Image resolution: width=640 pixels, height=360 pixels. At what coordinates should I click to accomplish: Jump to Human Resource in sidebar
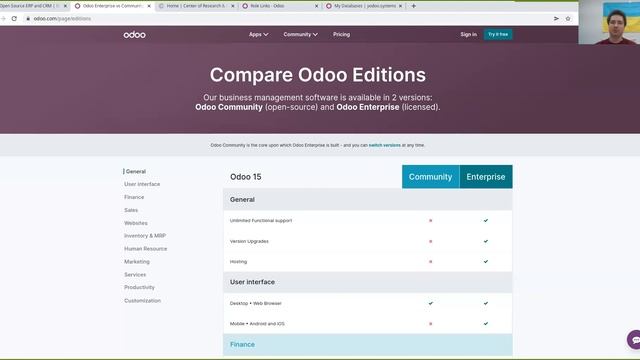[145, 249]
